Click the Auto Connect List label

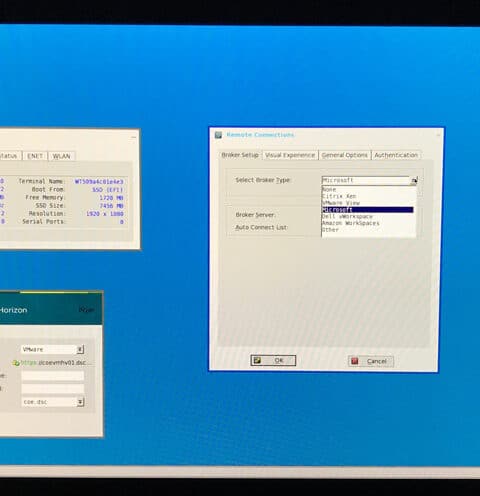point(261,227)
